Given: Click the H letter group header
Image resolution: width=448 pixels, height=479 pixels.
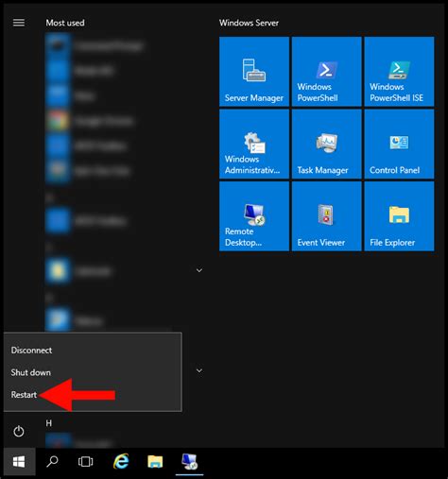Looking at the screenshot, I should tap(49, 423).
